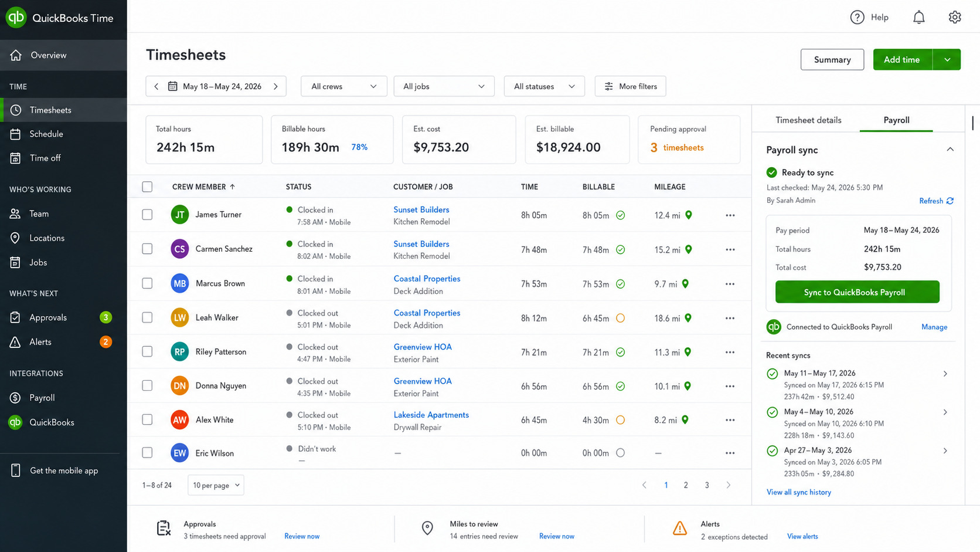Go to previous week arrow

(156, 86)
